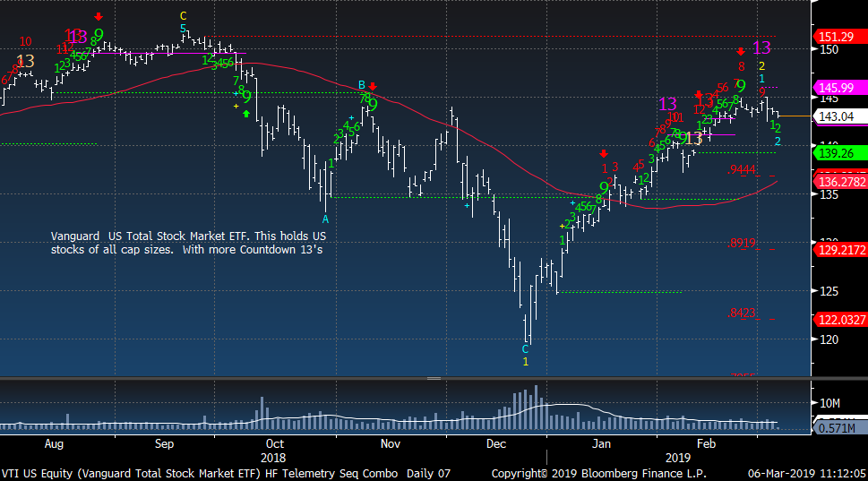
Task: Click the red down arrow above February's red 8
Action: tap(741, 52)
